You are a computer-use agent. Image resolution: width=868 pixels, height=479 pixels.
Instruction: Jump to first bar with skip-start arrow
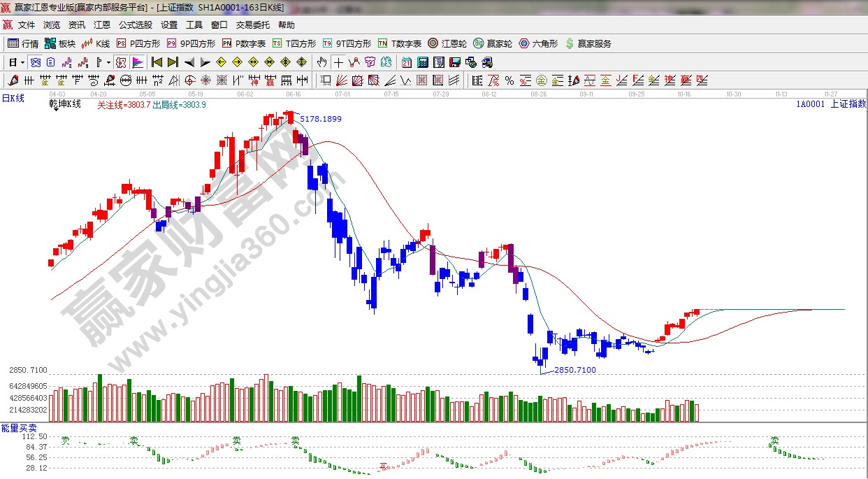[157, 62]
